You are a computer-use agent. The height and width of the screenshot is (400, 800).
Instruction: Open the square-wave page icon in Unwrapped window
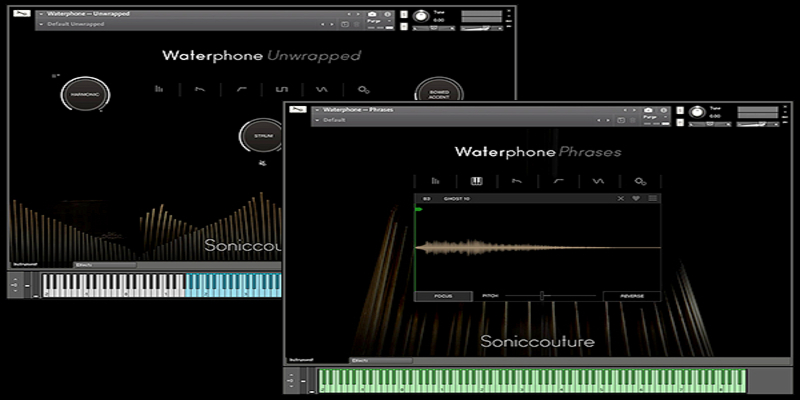[x=282, y=89]
